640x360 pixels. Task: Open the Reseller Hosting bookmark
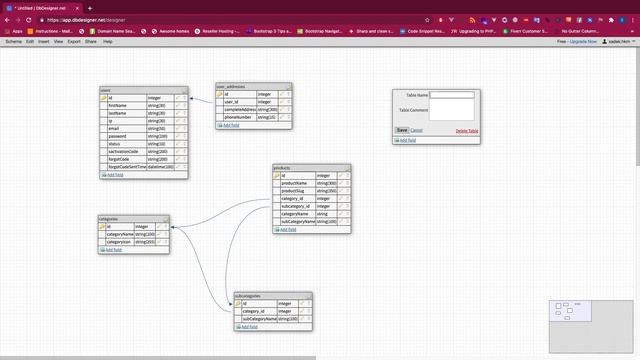coord(217,31)
